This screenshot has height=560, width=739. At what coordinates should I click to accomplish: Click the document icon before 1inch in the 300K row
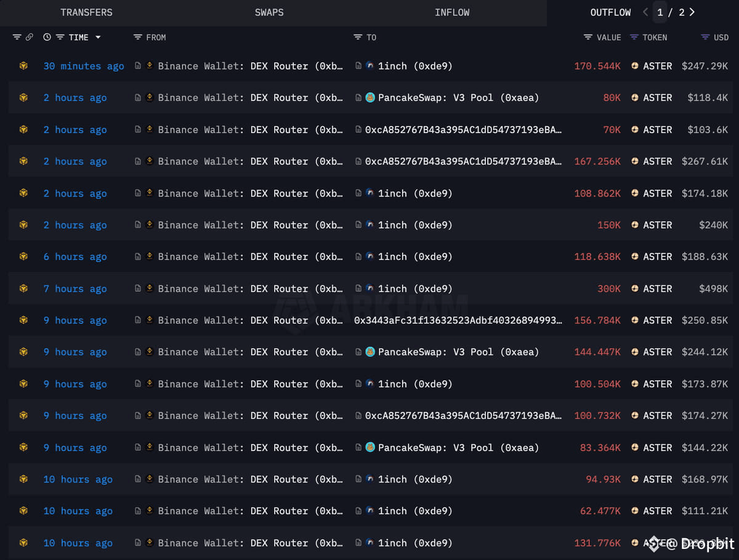click(358, 288)
